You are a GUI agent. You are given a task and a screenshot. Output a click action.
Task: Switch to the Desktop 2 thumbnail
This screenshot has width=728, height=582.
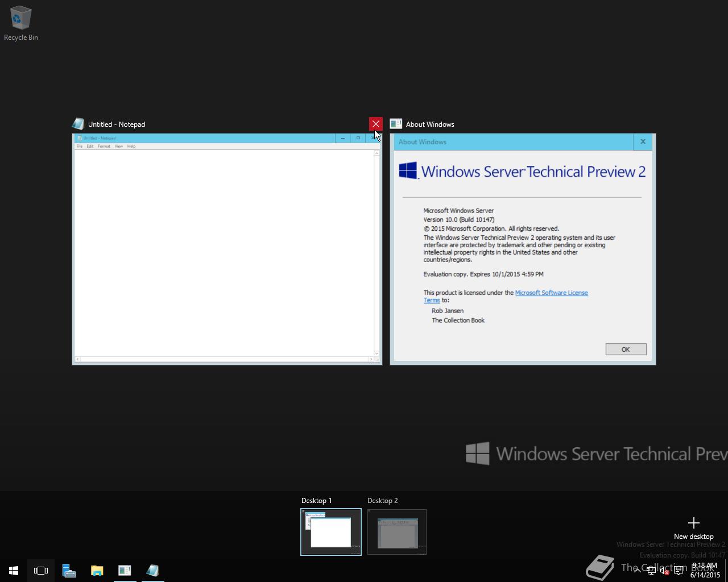pyautogui.click(x=397, y=532)
